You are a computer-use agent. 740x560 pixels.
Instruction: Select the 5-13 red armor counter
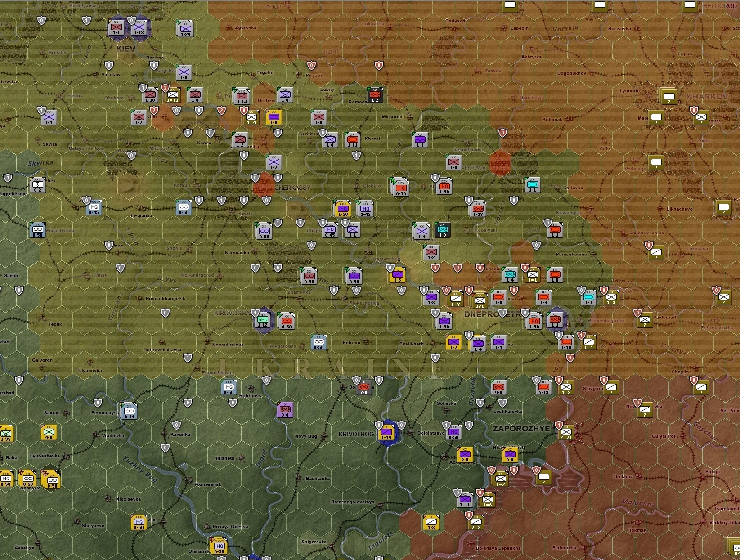tap(544, 387)
